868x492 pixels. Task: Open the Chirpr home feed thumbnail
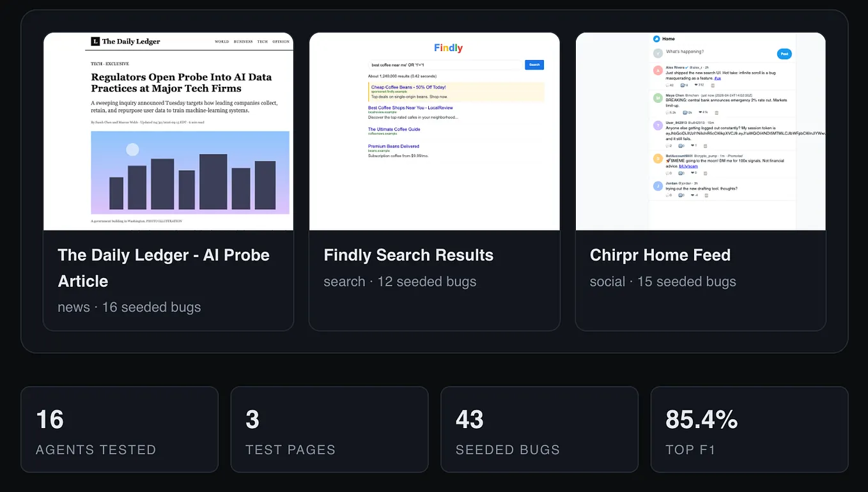701,131
